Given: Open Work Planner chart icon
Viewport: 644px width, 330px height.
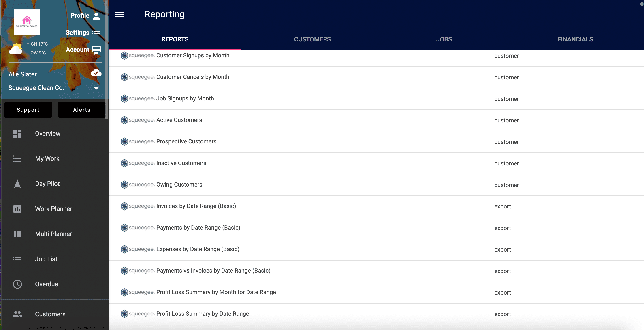Looking at the screenshot, I should coord(17,209).
